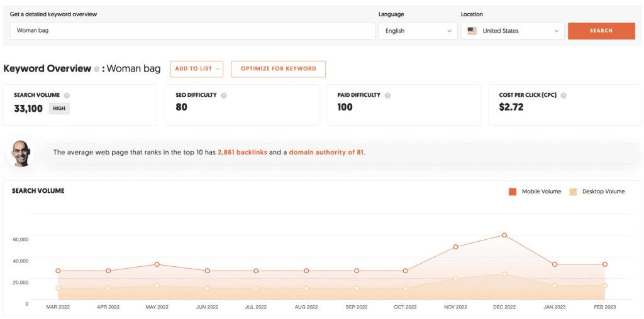Click Optimize for Keyword button
The width and height of the screenshot is (644, 319).
pyautogui.click(x=278, y=68)
